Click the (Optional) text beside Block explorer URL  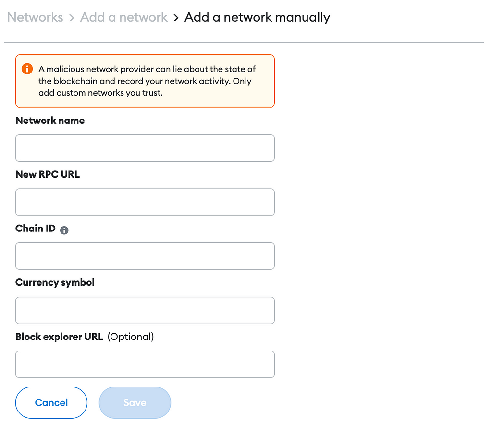[x=131, y=337]
